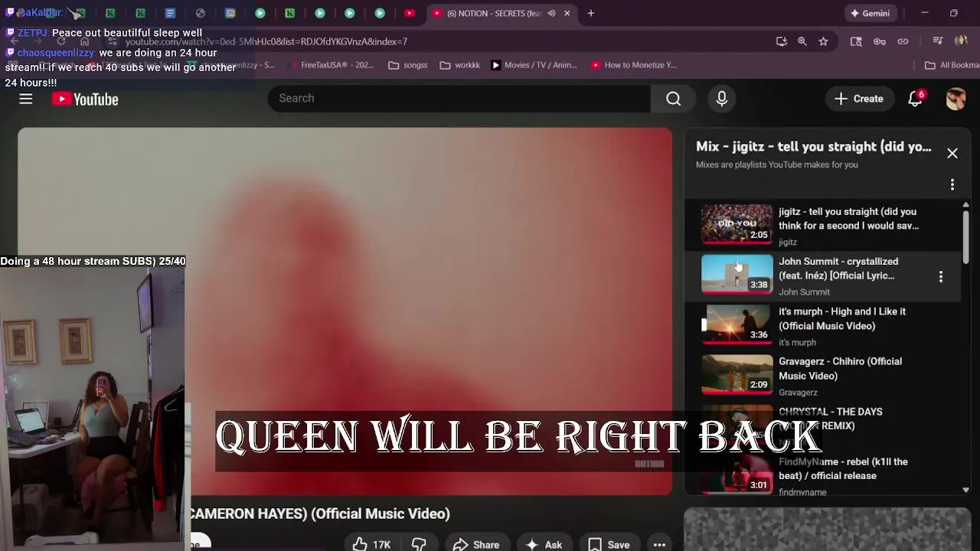Dislike the video with thumbs-down
Screen dimensions: 980x551
(x=419, y=544)
